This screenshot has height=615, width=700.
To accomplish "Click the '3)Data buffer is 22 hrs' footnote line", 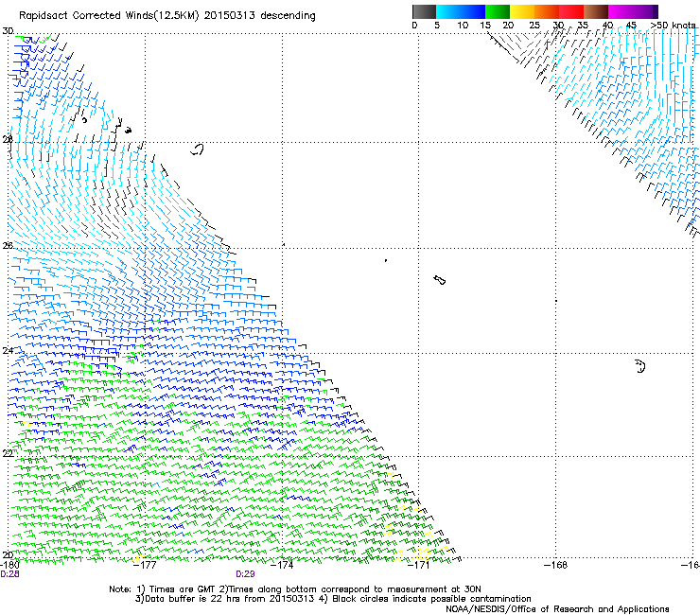I will click(x=333, y=599).
